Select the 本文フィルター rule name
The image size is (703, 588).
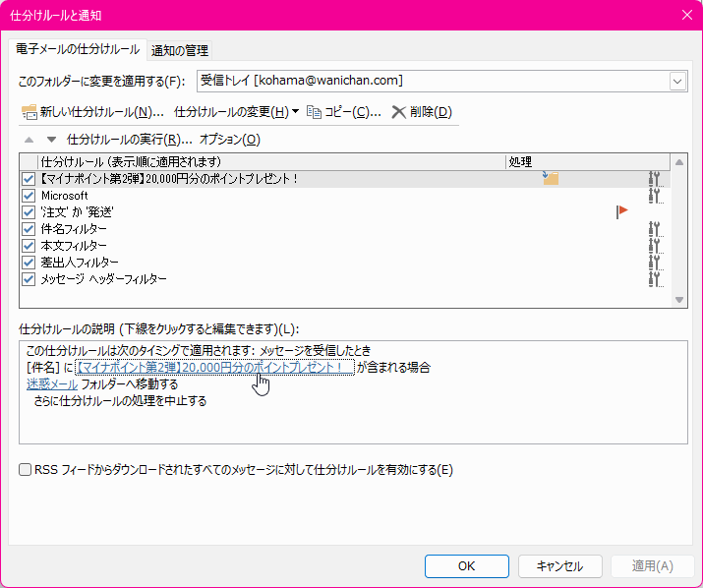click(x=74, y=246)
